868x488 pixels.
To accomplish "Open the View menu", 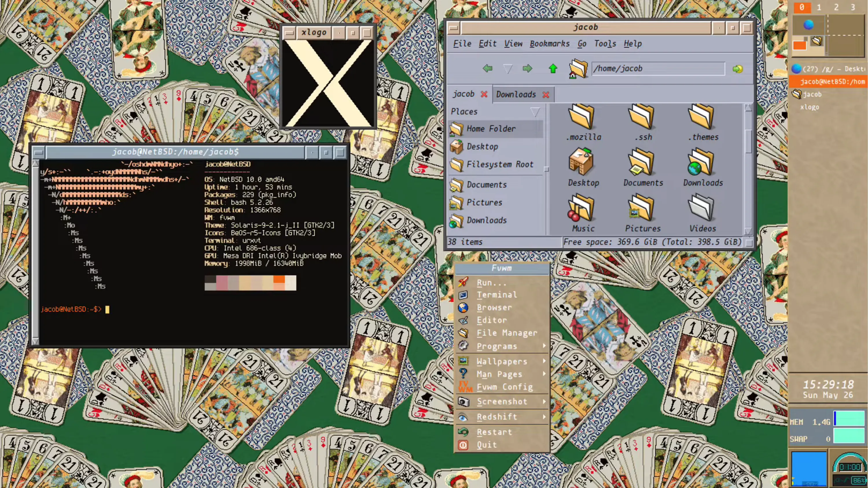I will [513, 43].
